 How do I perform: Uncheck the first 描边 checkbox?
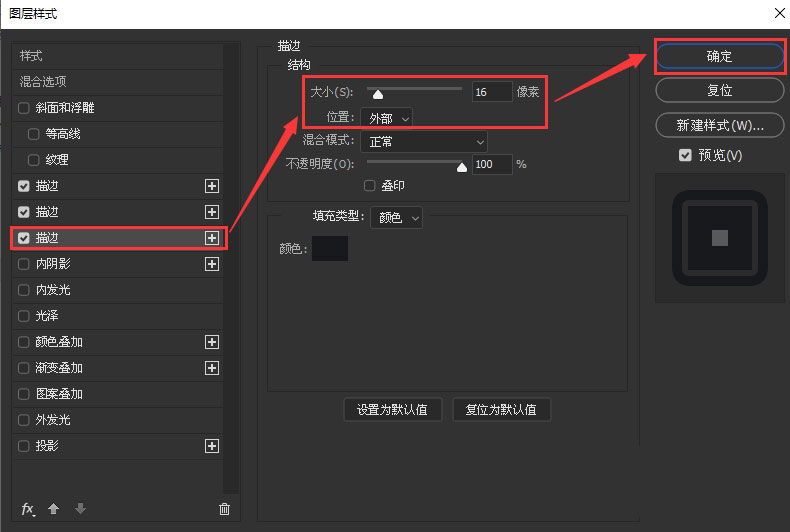point(24,186)
